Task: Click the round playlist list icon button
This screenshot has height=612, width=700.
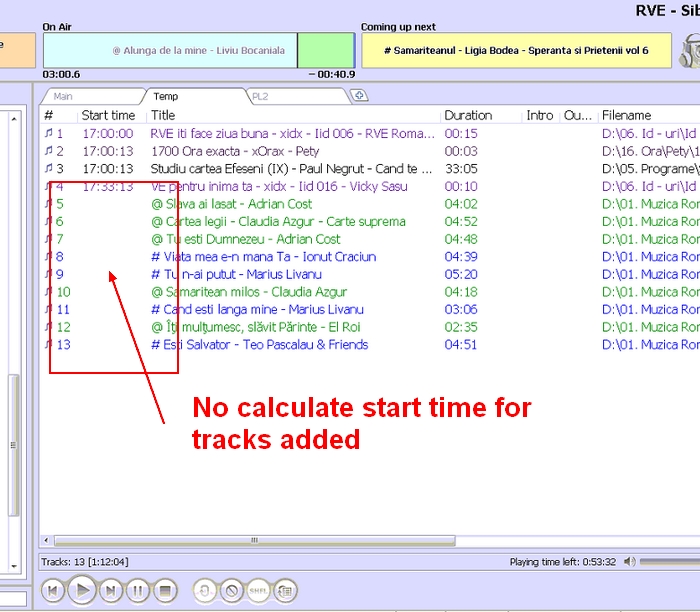Action: pos(285,591)
